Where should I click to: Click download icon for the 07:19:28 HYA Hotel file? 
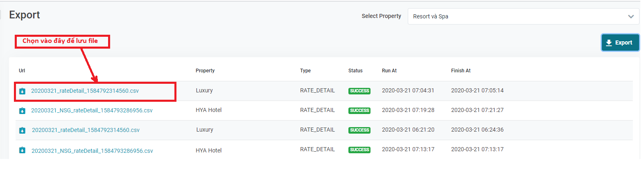(x=22, y=111)
